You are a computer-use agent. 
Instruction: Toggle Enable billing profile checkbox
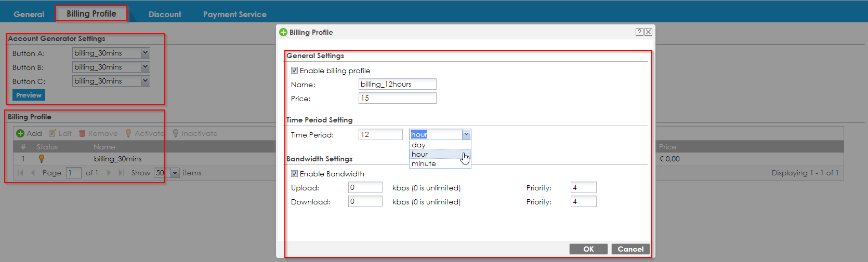pyautogui.click(x=294, y=71)
